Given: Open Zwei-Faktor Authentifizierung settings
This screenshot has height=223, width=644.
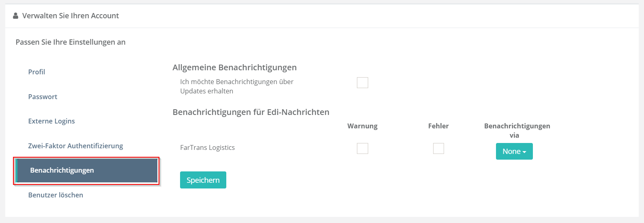Looking at the screenshot, I should coord(75,146).
